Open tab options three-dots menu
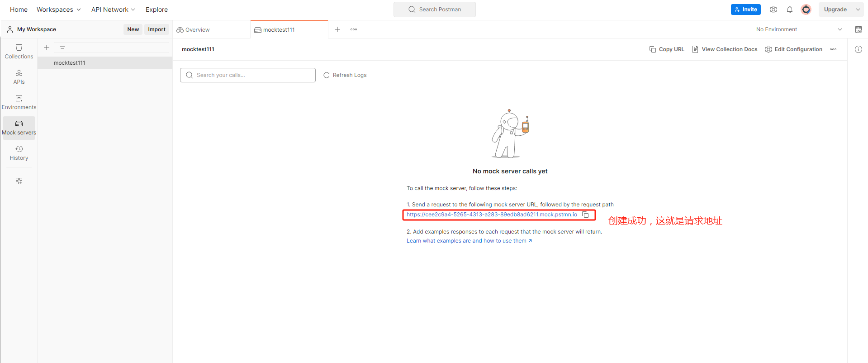868x363 pixels. point(354,29)
